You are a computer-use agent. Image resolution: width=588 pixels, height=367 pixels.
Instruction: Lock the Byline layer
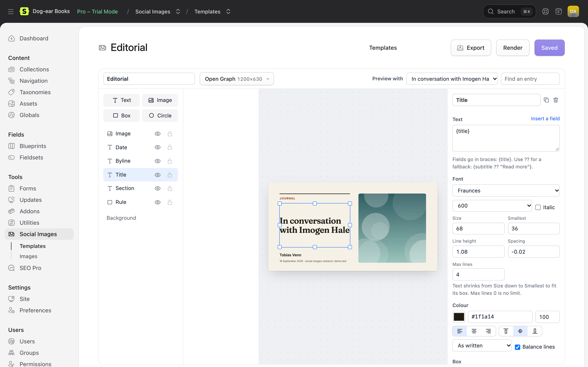(x=170, y=161)
